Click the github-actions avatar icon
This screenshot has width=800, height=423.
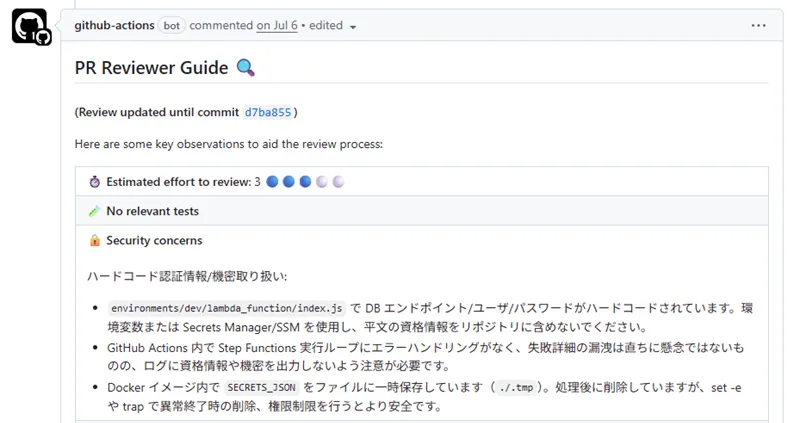29,26
